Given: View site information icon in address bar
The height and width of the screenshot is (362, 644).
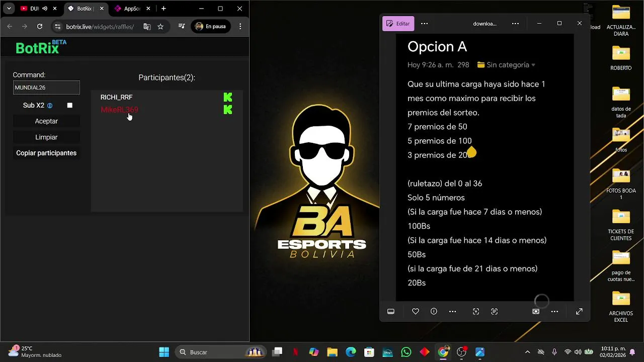Looking at the screenshot, I should click(57, 27).
